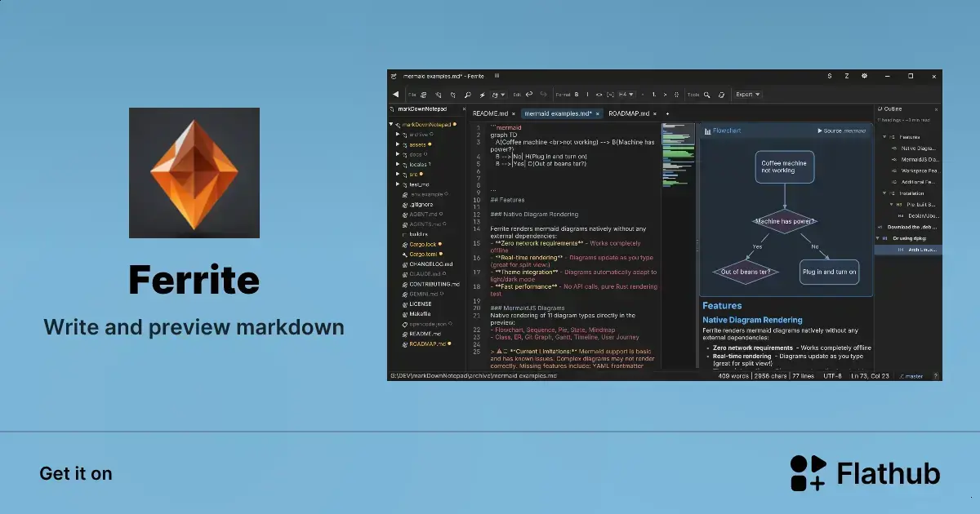Open the LICENSE file in tree
980x514 pixels.
[421, 304]
